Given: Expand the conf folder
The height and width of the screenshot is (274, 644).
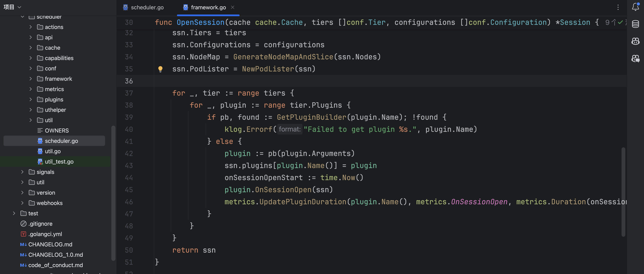Looking at the screenshot, I should pos(31,68).
